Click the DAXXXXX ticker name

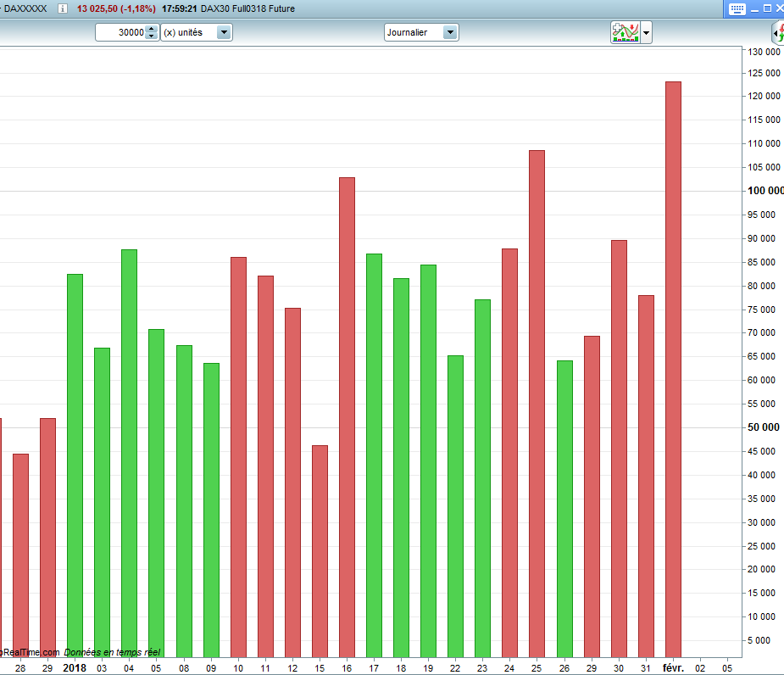pos(25,8)
